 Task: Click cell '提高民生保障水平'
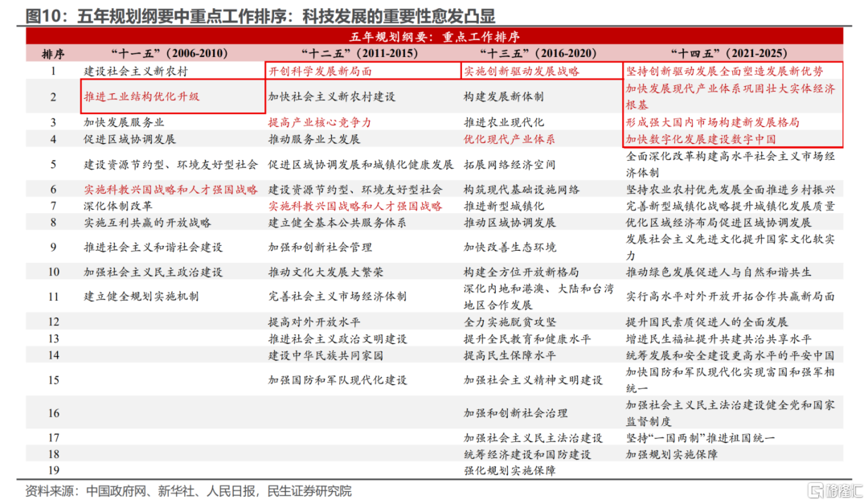tap(510, 355)
